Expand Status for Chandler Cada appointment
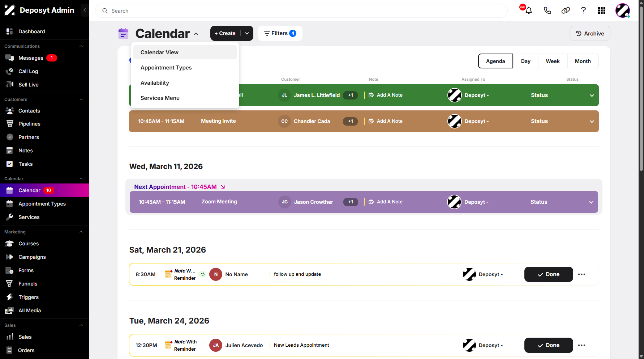644x359 pixels. [x=592, y=122]
